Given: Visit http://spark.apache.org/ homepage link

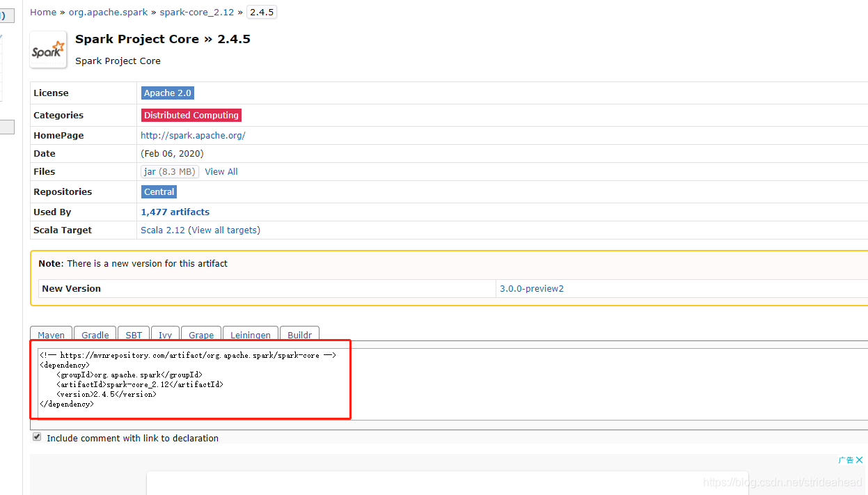Looking at the screenshot, I should [193, 135].
